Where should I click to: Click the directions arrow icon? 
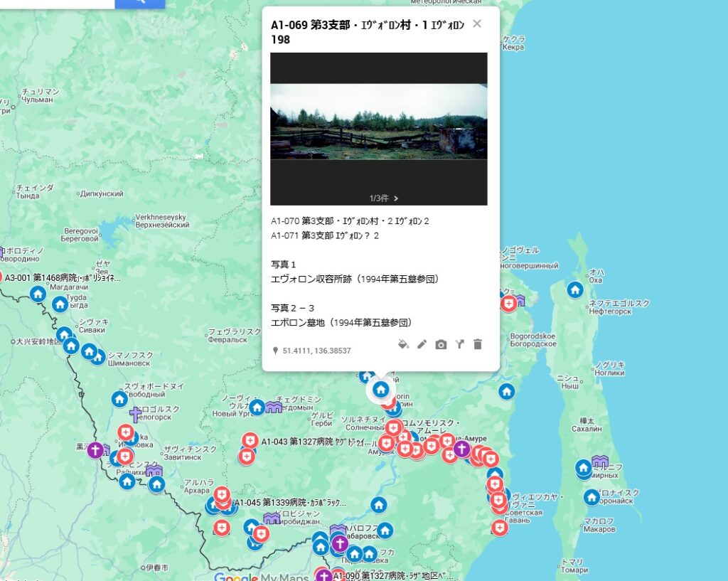459,344
